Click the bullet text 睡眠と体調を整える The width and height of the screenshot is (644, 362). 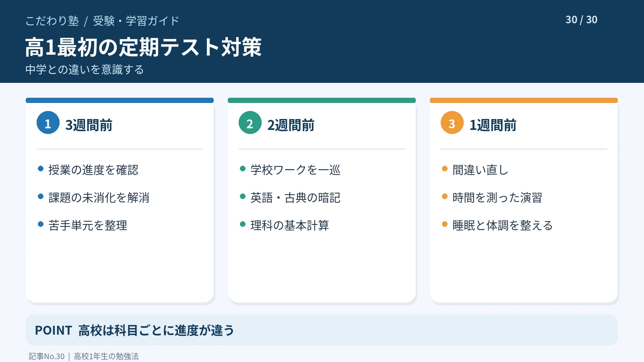click(x=503, y=225)
